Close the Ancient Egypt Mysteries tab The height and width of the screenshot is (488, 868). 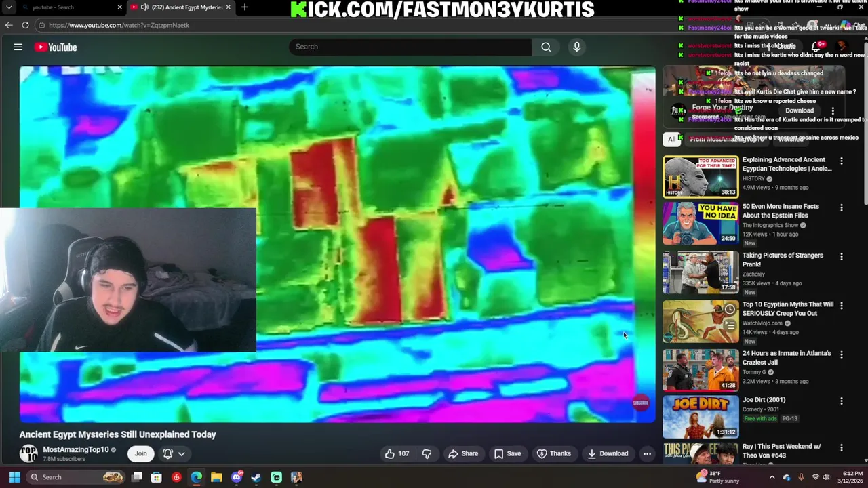click(x=228, y=7)
